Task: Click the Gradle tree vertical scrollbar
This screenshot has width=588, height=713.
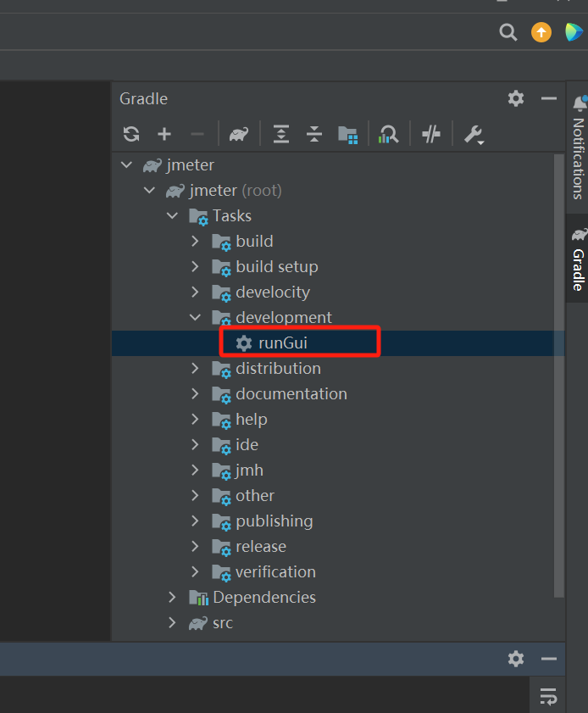Action: 559,375
